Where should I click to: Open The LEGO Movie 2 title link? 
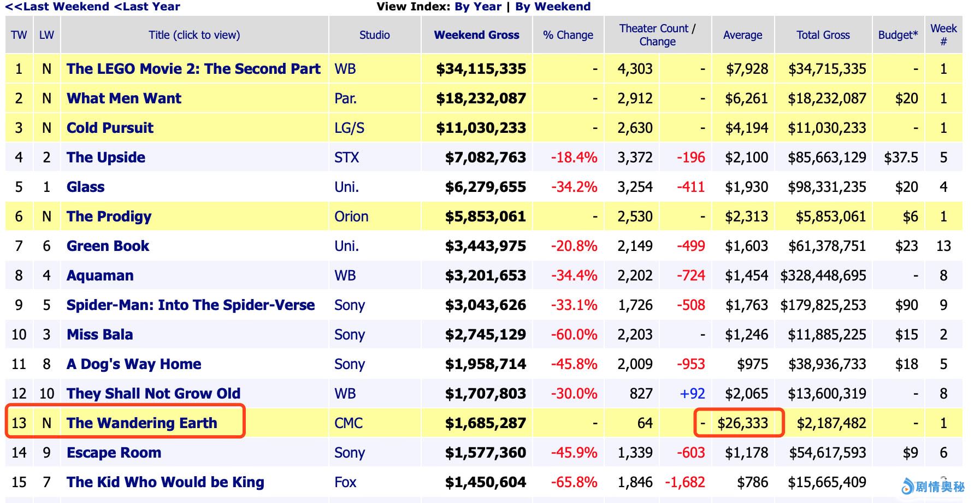[193, 69]
